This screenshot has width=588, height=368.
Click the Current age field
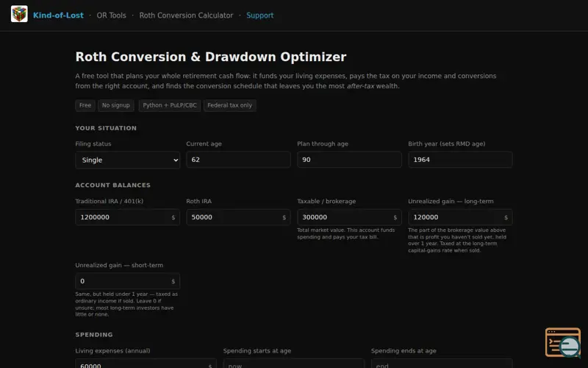point(238,160)
